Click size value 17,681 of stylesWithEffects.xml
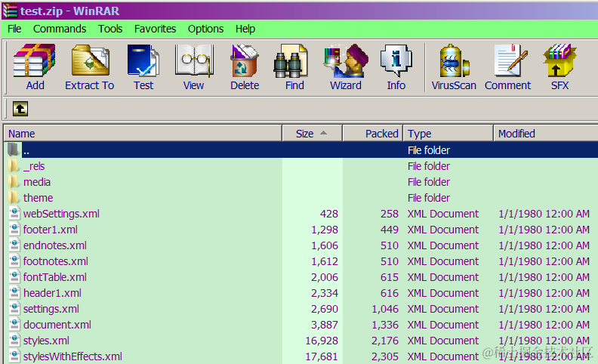 [322, 356]
